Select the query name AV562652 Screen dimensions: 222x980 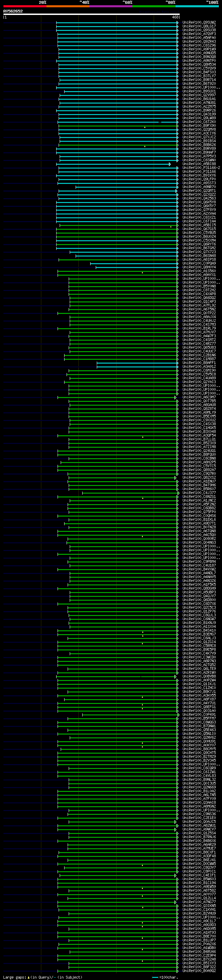(x=13, y=11)
